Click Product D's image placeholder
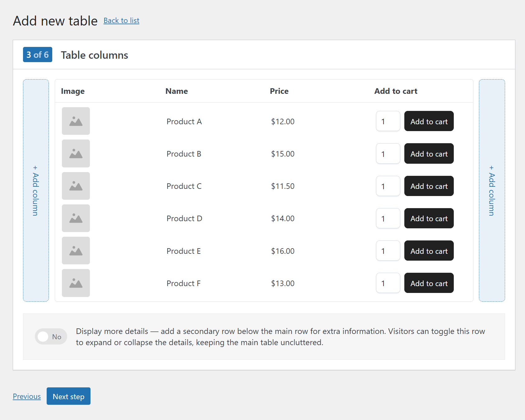 pyautogui.click(x=76, y=218)
